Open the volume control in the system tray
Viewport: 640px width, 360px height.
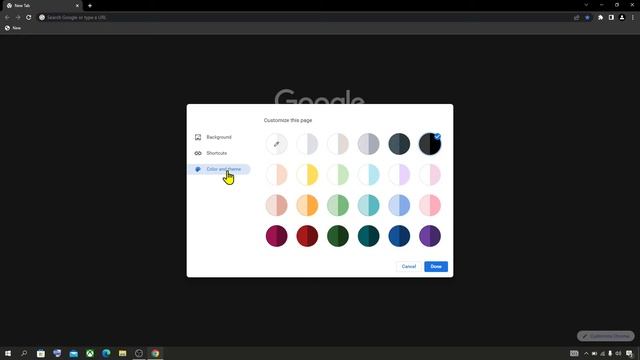click(618, 353)
